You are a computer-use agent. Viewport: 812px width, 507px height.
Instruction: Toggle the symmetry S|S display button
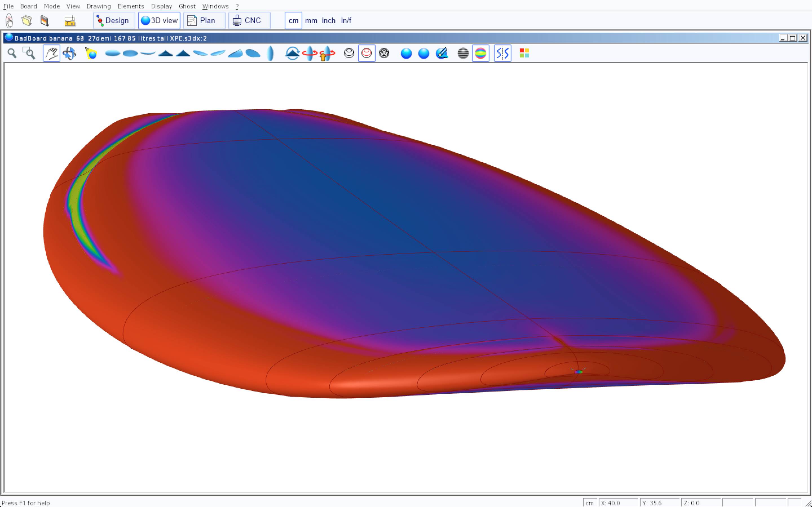(x=502, y=53)
